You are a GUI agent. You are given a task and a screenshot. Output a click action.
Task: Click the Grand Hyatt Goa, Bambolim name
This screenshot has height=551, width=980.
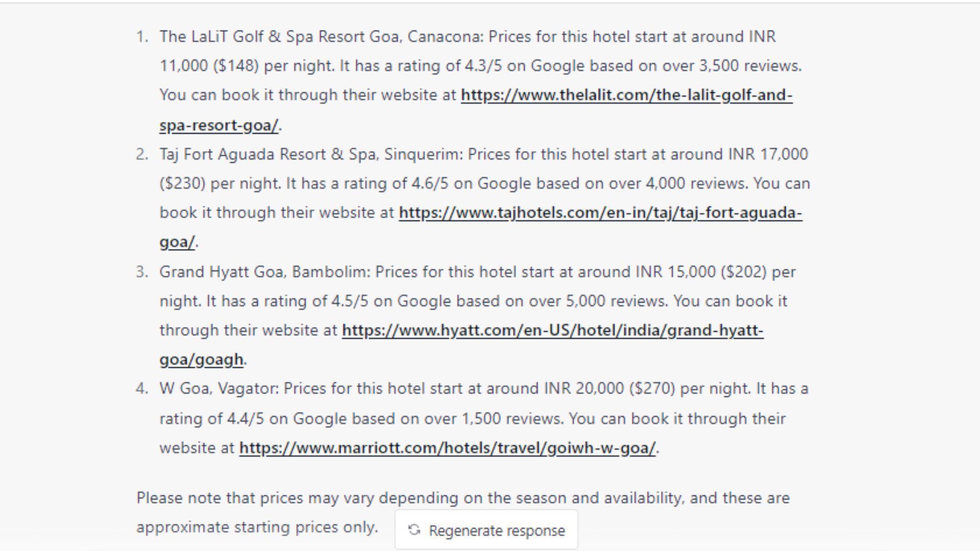tap(264, 272)
